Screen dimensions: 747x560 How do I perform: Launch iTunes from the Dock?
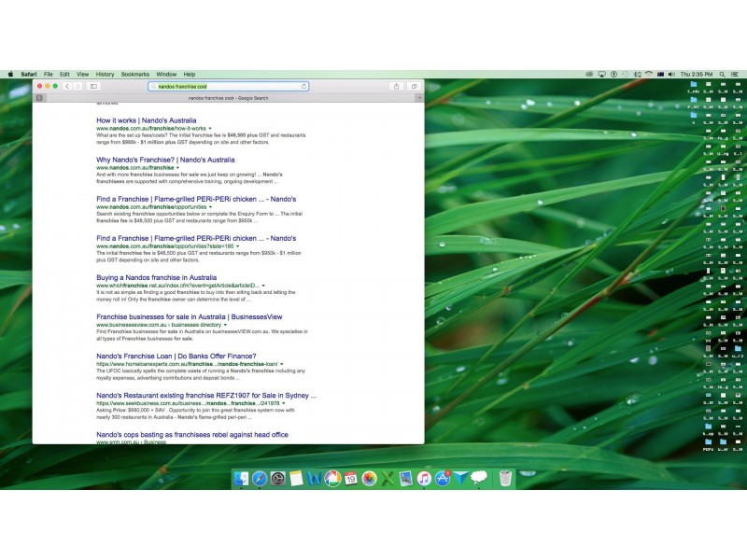[423, 479]
